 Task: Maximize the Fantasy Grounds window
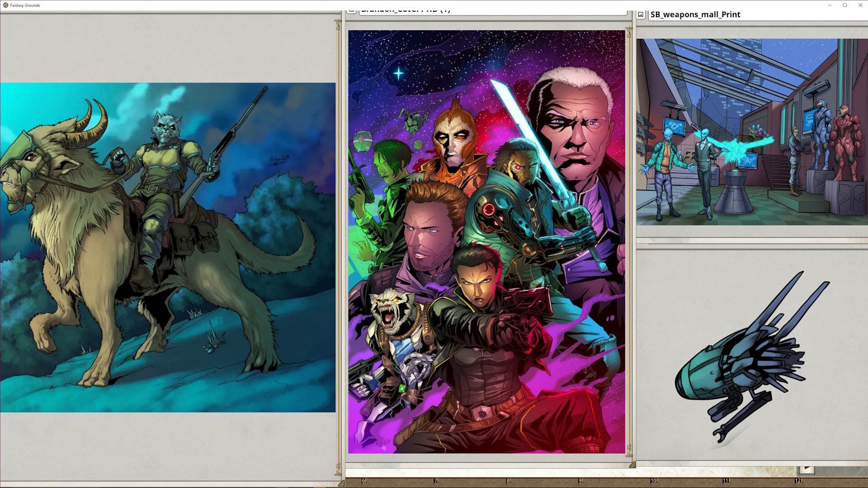point(844,5)
